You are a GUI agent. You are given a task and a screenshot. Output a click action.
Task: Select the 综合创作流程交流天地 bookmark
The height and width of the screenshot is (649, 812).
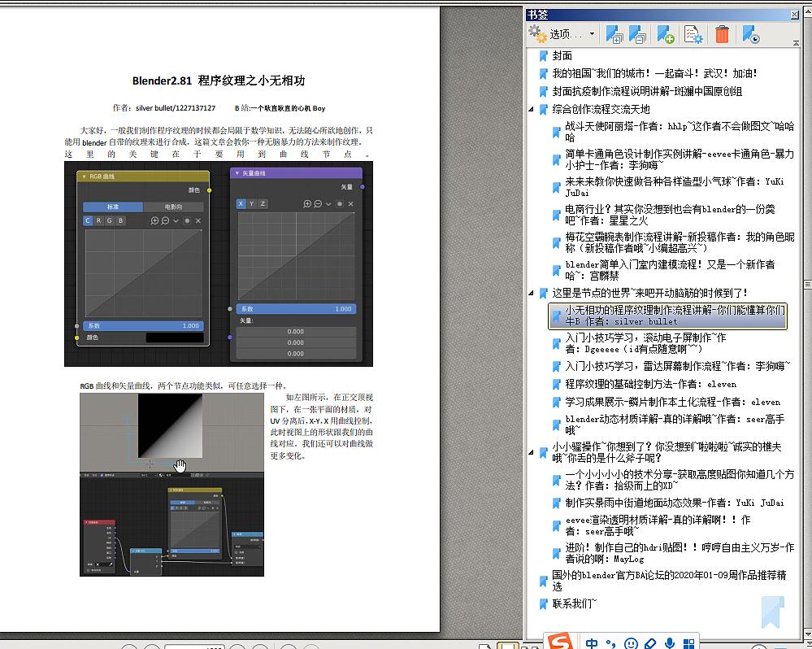(x=601, y=109)
